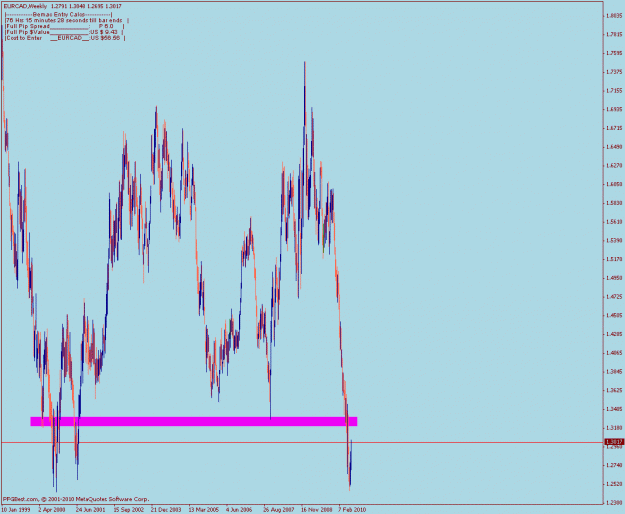The height and width of the screenshot is (514, 625).
Task: Click the 13 Mar 2005 date label
Action: (x=204, y=510)
